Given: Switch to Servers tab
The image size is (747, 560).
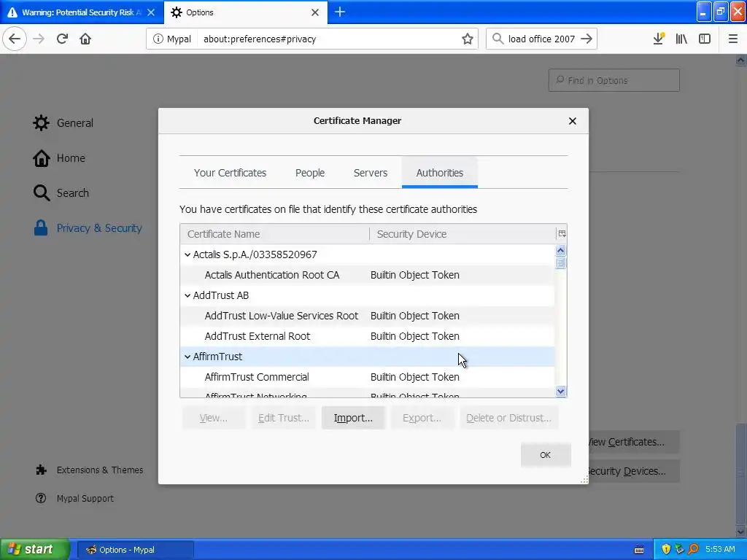Looking at the screenshot, I should click(x=370, y=173).
